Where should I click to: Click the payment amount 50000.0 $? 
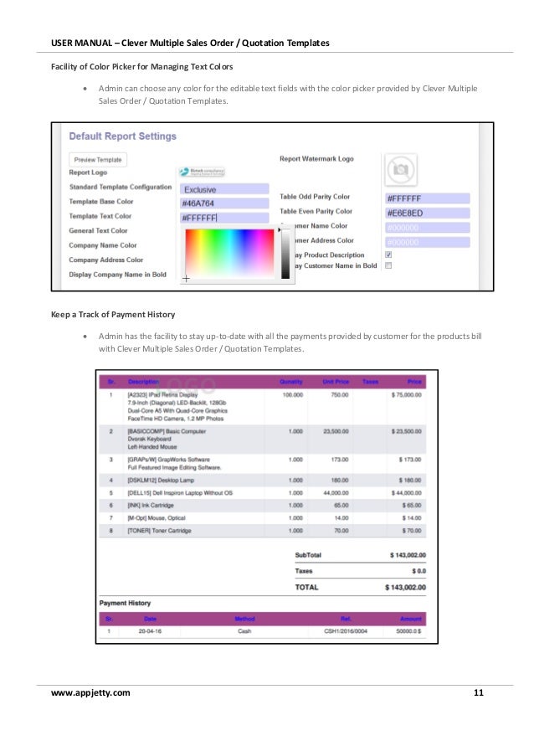[408, 631]
